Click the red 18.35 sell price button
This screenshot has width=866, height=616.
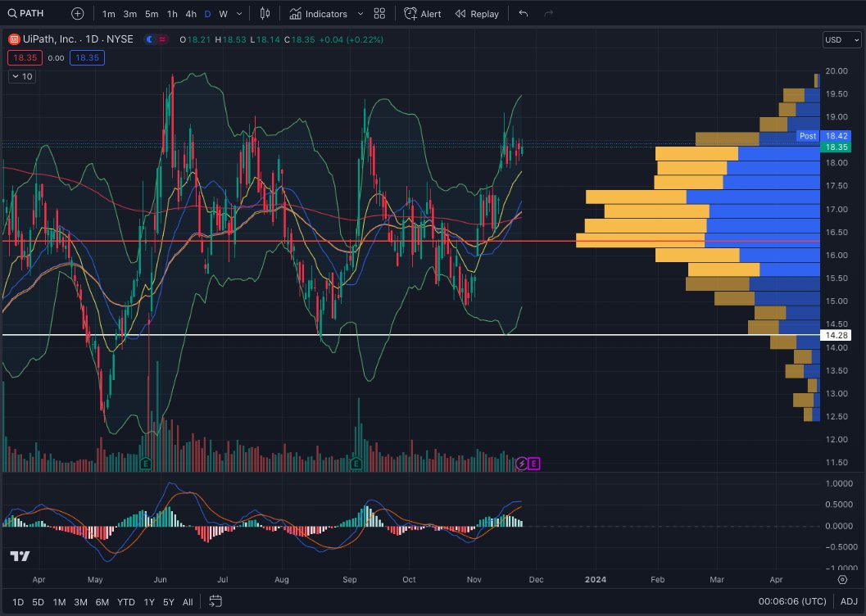coord(25,57)
